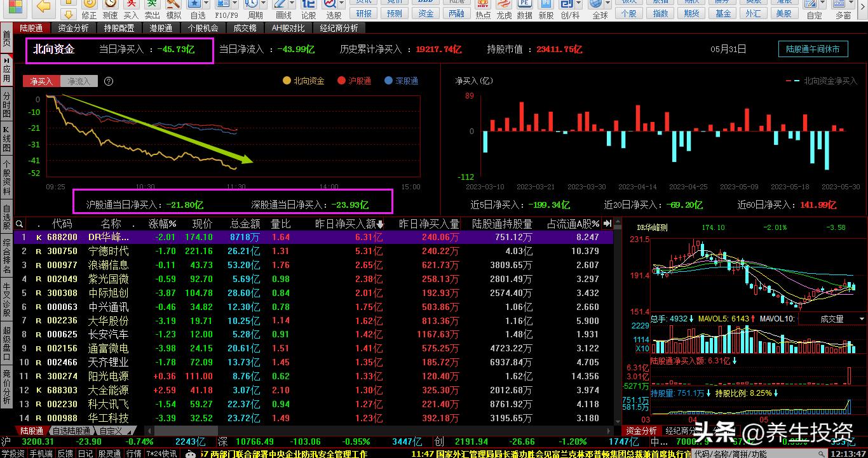Image resolution: width=868 pixels, height=458 pixels.
Task: Open the K线图 left sidebar tab
Action: [6, 140]
